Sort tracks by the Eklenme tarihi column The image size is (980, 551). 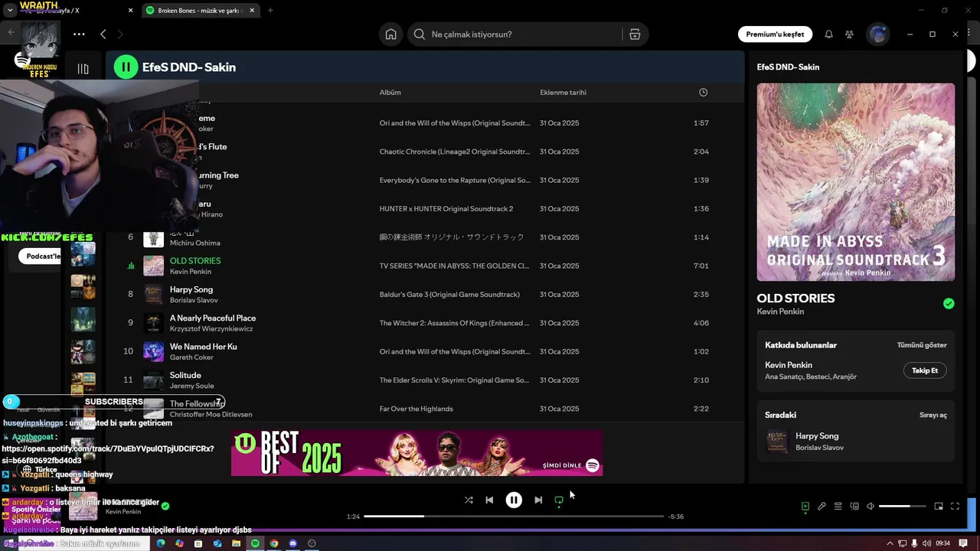tap(563, 93)
